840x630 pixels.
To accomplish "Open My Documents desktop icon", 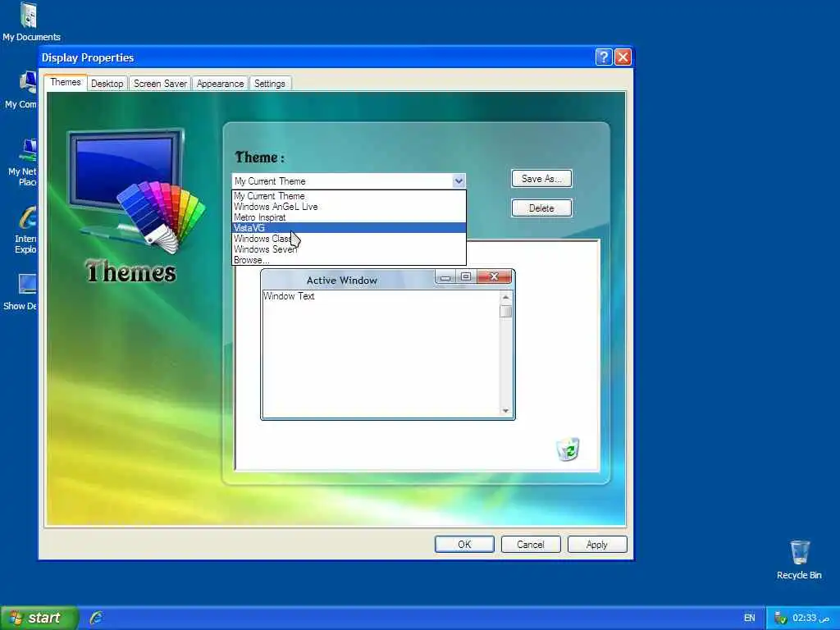I will 30,21.
